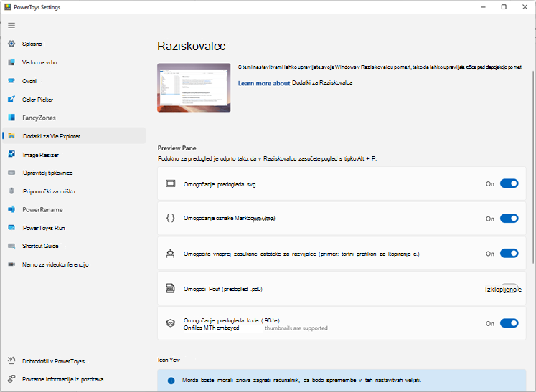
Task: Click the Markdown curly braces icon
Action: click(x=170, y=218)
